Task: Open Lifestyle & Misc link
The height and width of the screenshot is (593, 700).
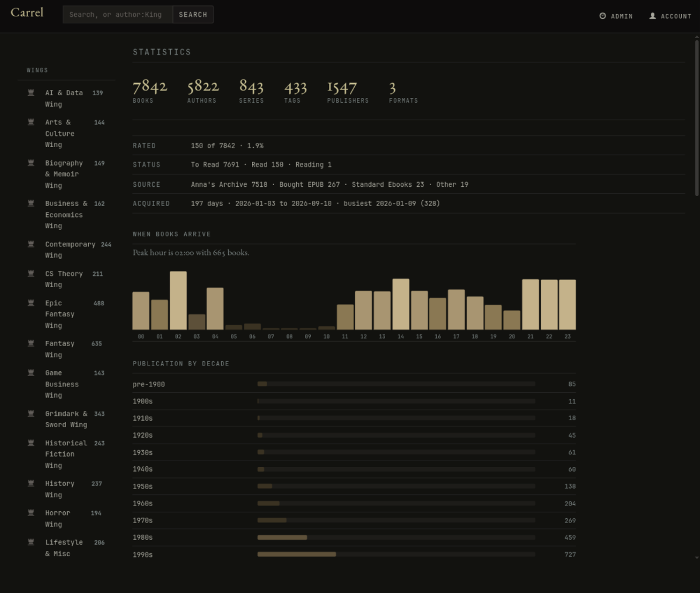Action: click(x=64, y=547)
